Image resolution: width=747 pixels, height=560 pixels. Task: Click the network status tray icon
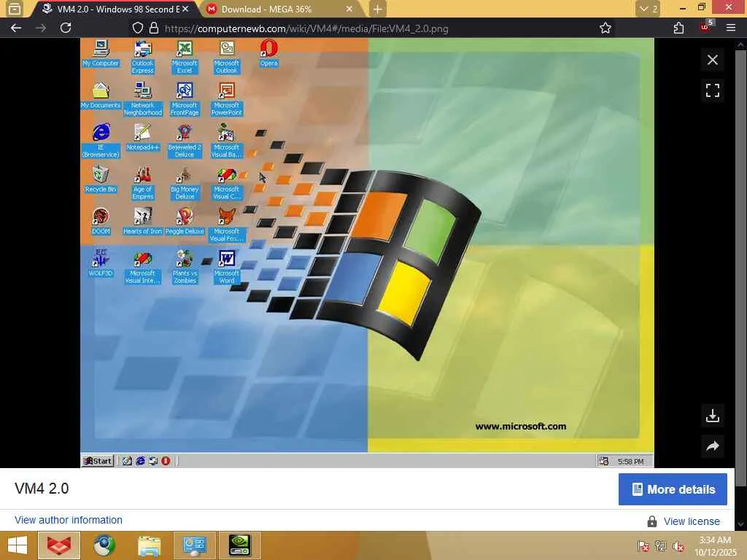point(660,546)
